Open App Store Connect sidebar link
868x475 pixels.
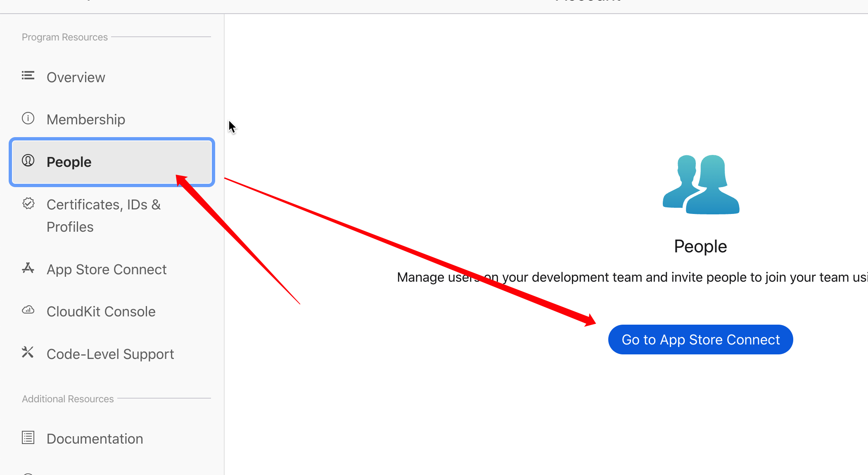(x=107, y=269)
